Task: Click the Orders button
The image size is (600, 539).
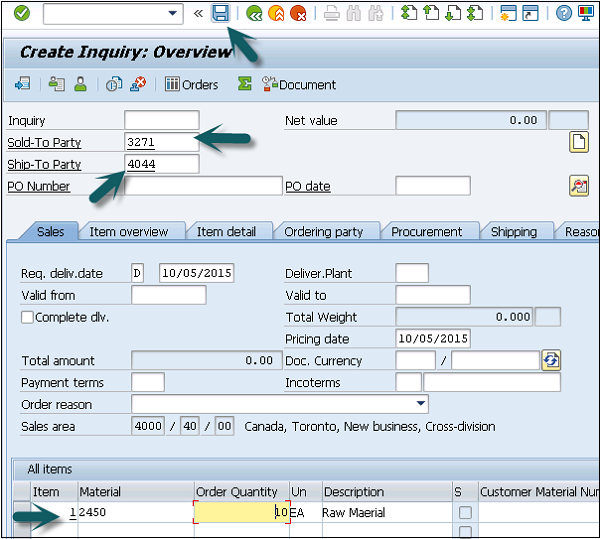Action: click(x=192, y=85)
